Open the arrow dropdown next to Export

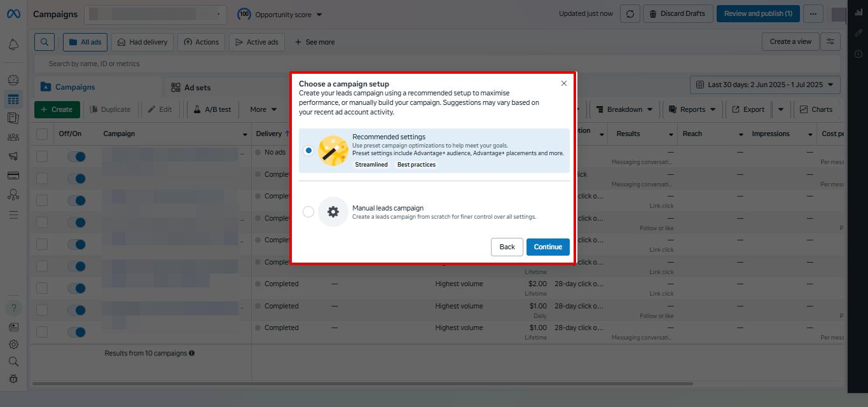pyautogui.click(x=781, y=109)
